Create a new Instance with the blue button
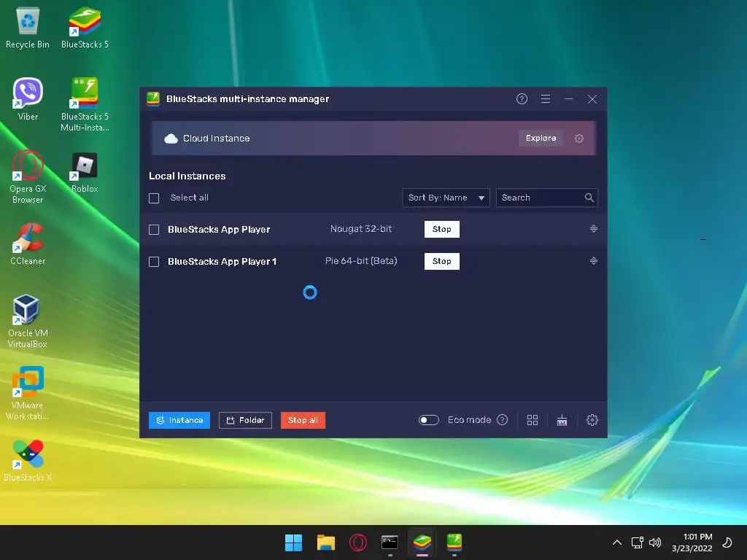Image resolution: width=747 pixels, height=560 pixels. 179,420
